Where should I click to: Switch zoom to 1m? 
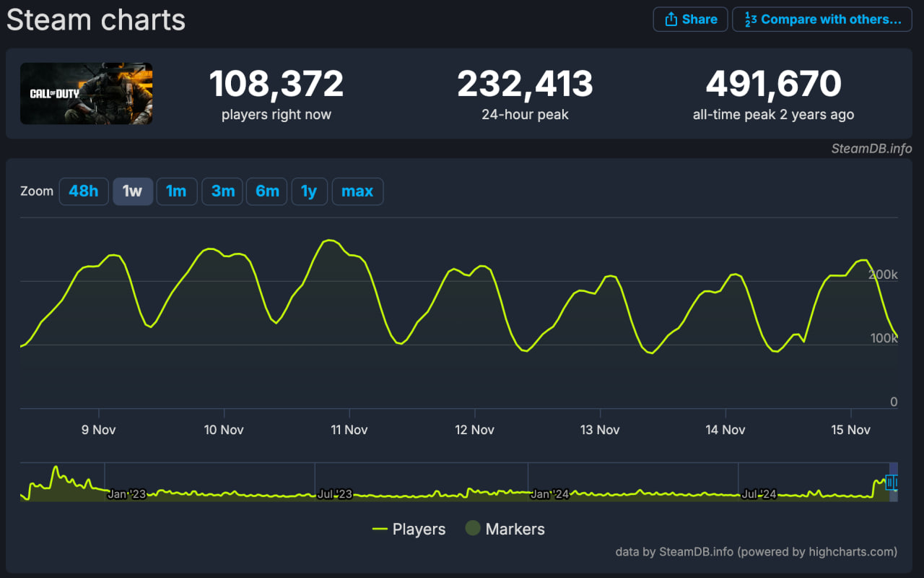point(176,191)
